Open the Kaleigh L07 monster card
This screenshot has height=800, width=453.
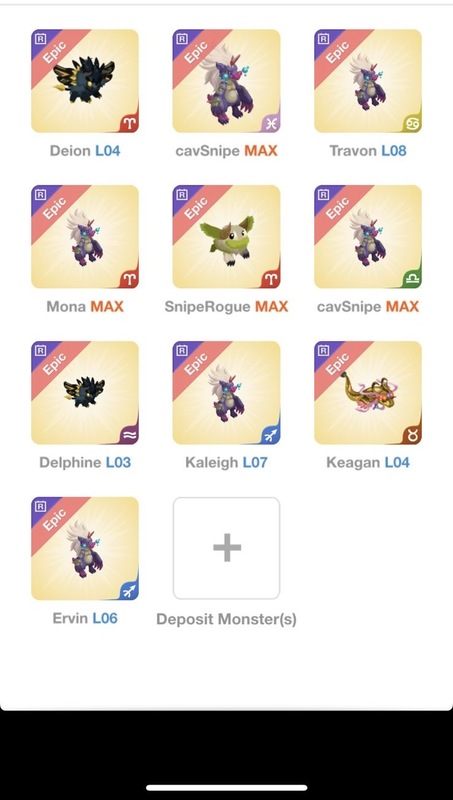point(226,393)
